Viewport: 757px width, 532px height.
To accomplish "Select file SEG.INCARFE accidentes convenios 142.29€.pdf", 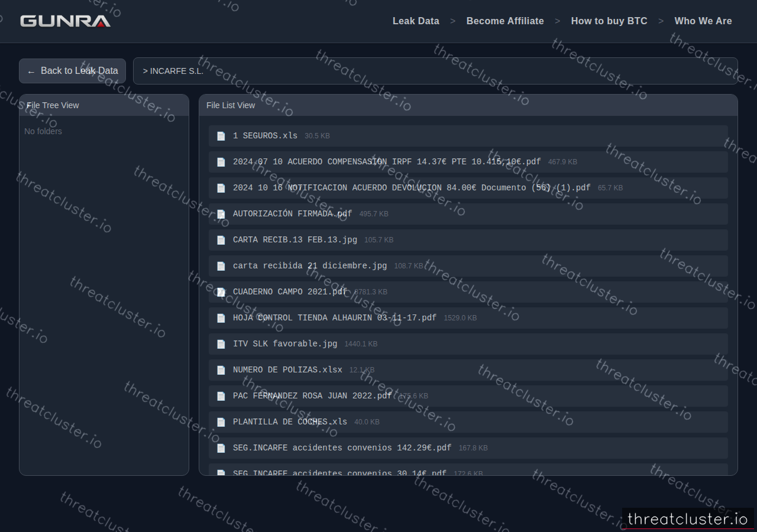I will pos(342,448).
